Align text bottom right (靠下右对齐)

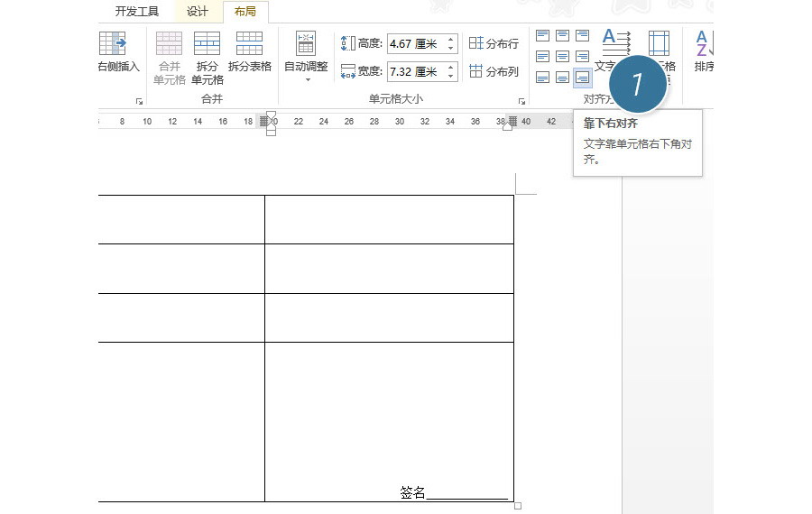click(583, 78)
